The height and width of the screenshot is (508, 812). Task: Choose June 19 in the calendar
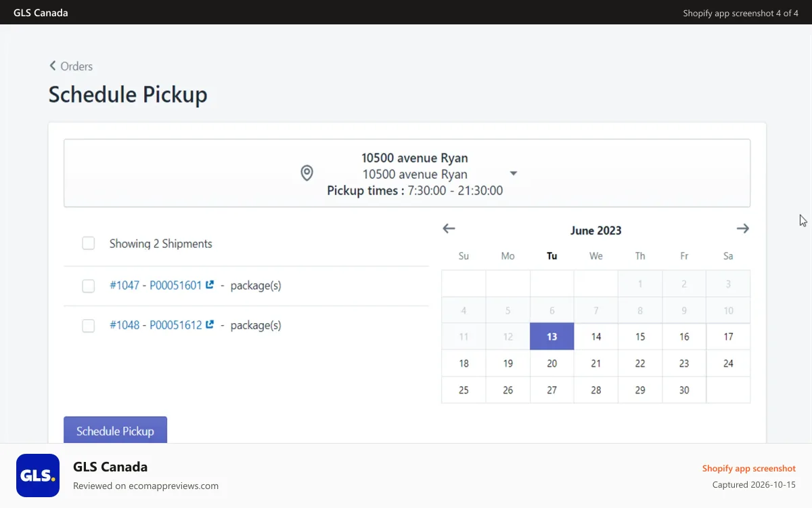click(508, 364)
